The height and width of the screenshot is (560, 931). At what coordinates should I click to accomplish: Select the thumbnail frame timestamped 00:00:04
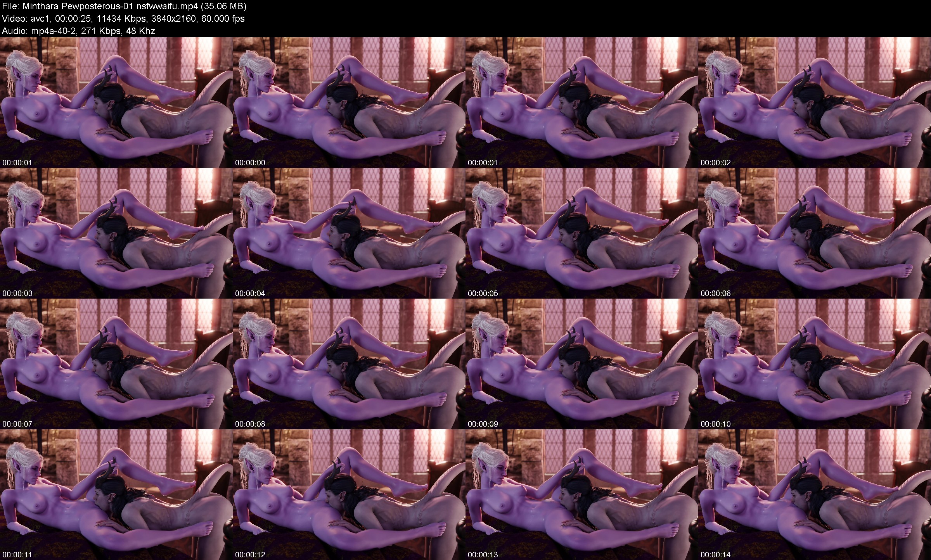(x=349, y=233)
